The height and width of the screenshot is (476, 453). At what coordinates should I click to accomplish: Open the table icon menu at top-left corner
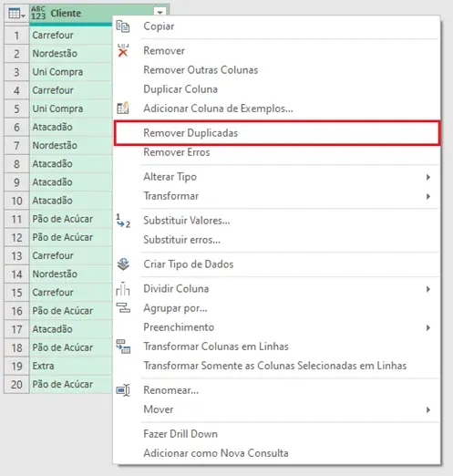pyautogui.click(x=16, y=14)
